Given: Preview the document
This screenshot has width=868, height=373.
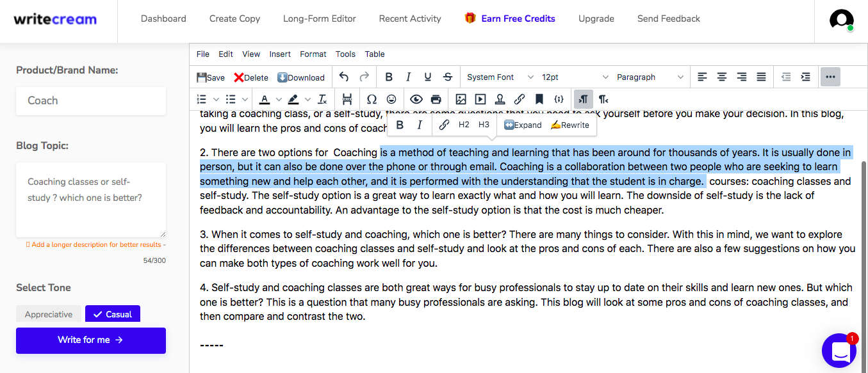Looking at the screenshot, I should point(416,99).
